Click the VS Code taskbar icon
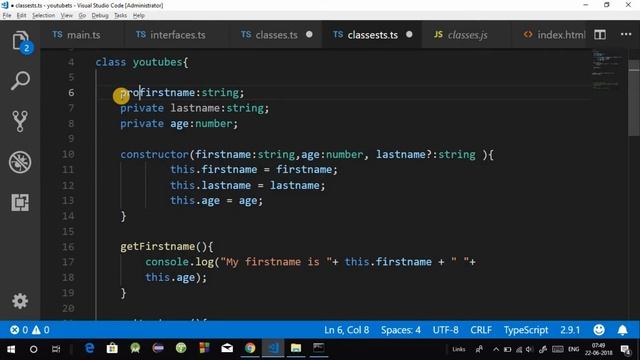Image resolution: width=640 pixels, height=360 pixels. pos(273,348)
